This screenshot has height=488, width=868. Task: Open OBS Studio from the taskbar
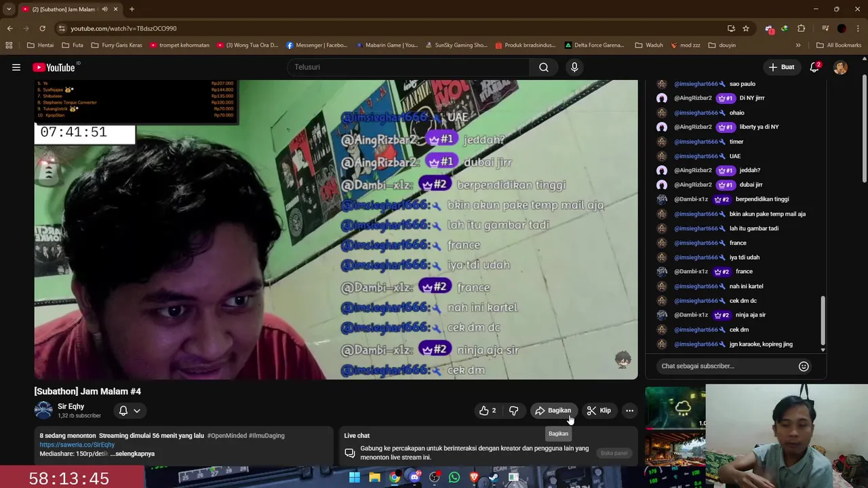point(434,478)
